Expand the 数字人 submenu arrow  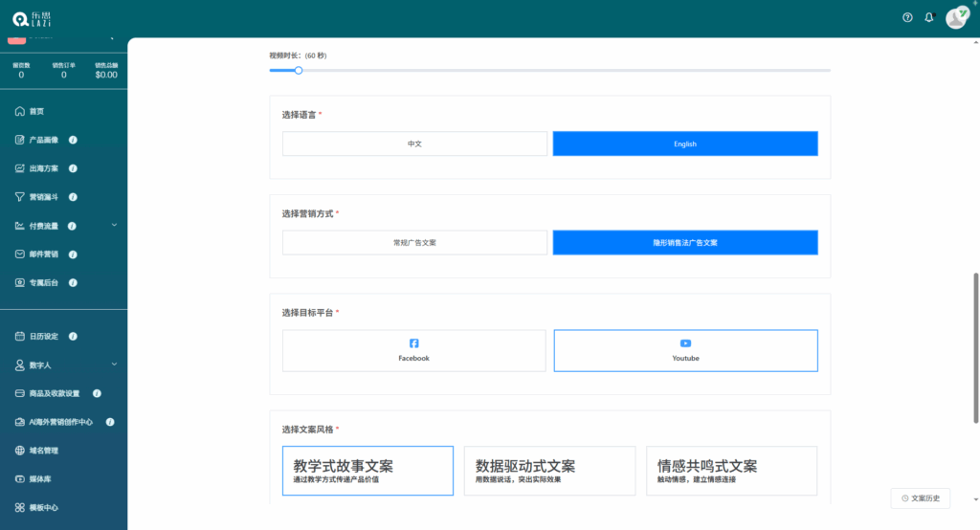[114, 364]
